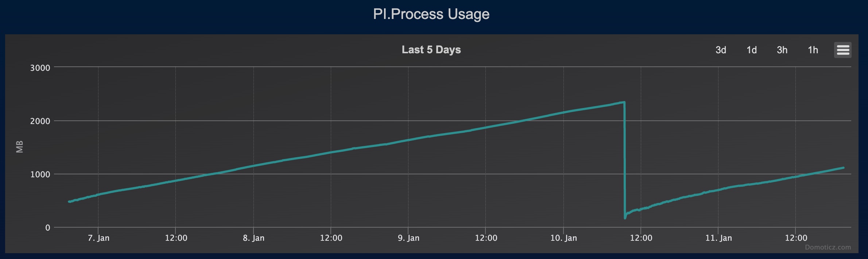Click the 7. Jan axis label
868x259 pixels.
point(99,237)
